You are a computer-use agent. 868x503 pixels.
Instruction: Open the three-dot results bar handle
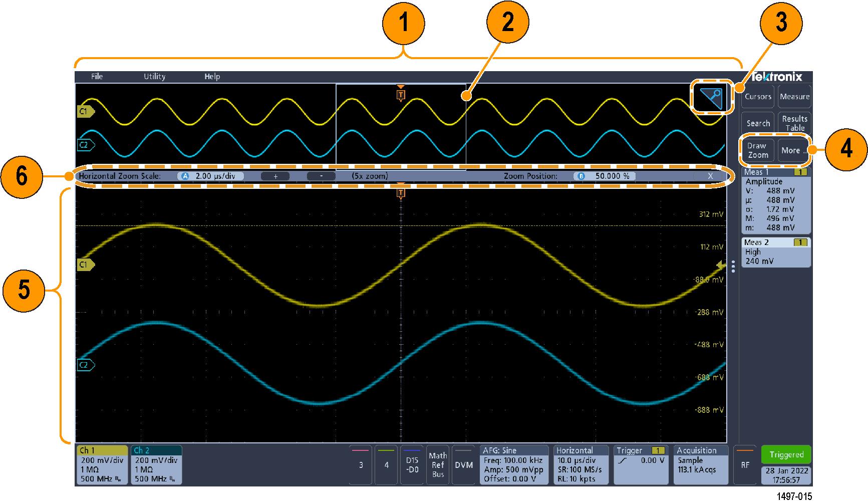point(733,267)
